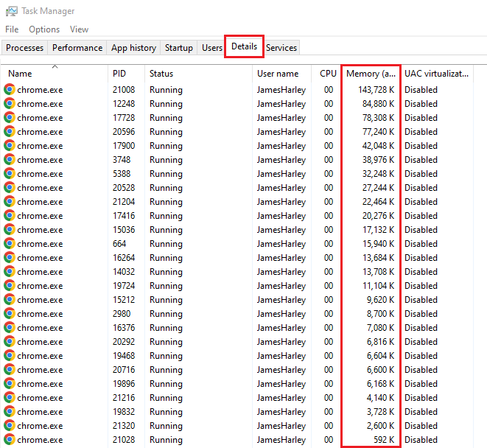Screen dimensions: 487x448
Task: Switch to the Processes tab
Action: pos(25,48)
